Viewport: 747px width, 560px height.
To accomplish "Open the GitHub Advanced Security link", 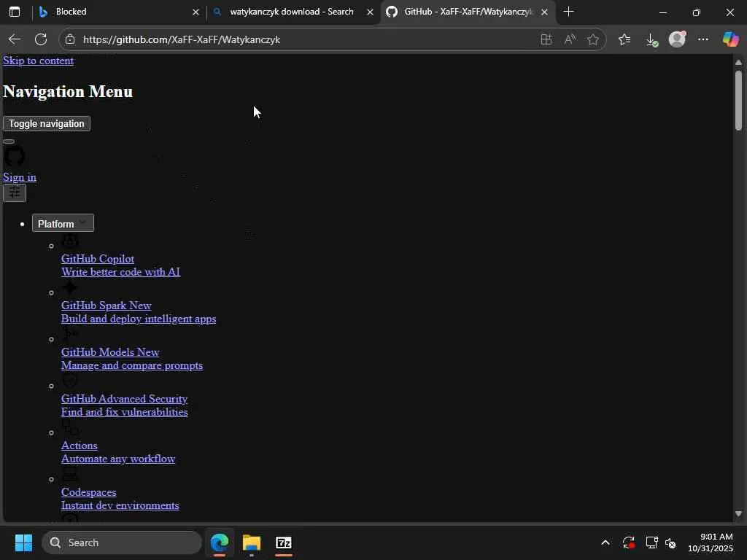I will (124, 399).
